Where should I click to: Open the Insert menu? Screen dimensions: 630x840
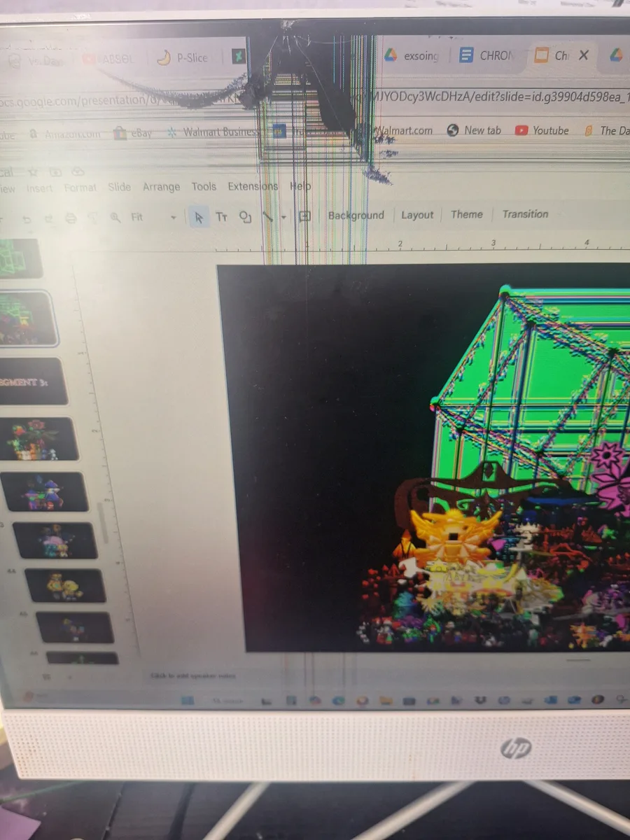39,188
